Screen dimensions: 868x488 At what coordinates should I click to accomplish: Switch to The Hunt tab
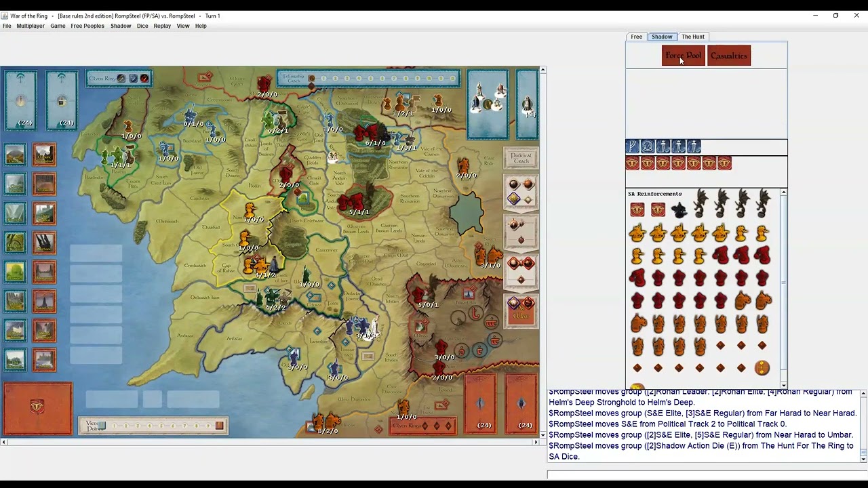[693, 37]
